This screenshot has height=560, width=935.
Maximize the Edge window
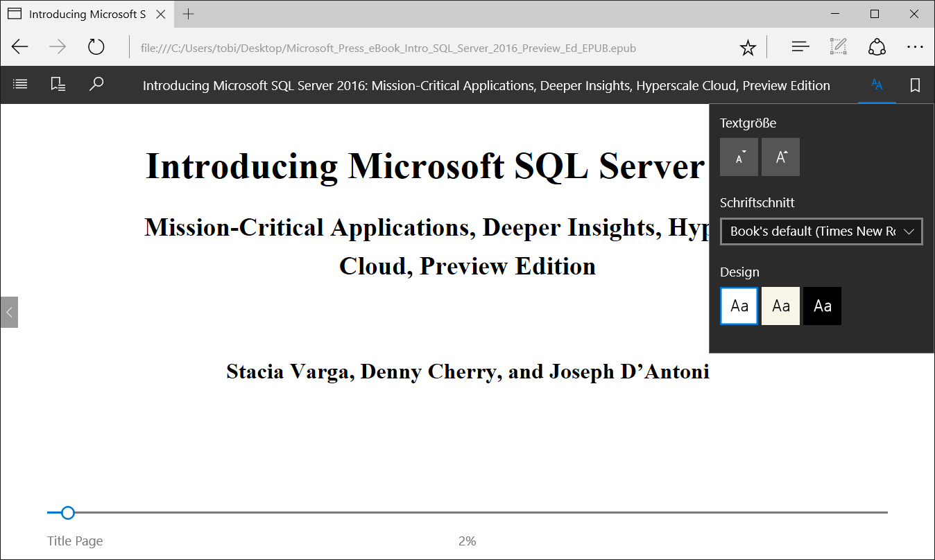(875, 14)
